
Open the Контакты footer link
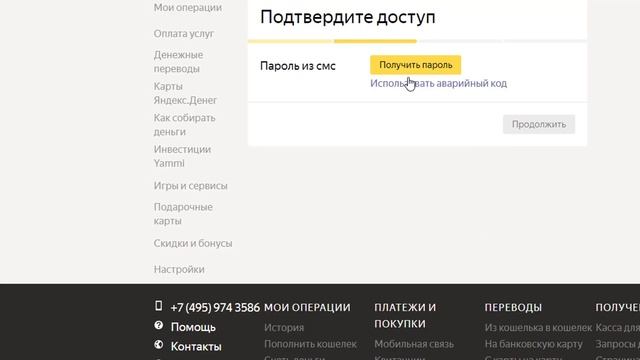click(196, 347)
